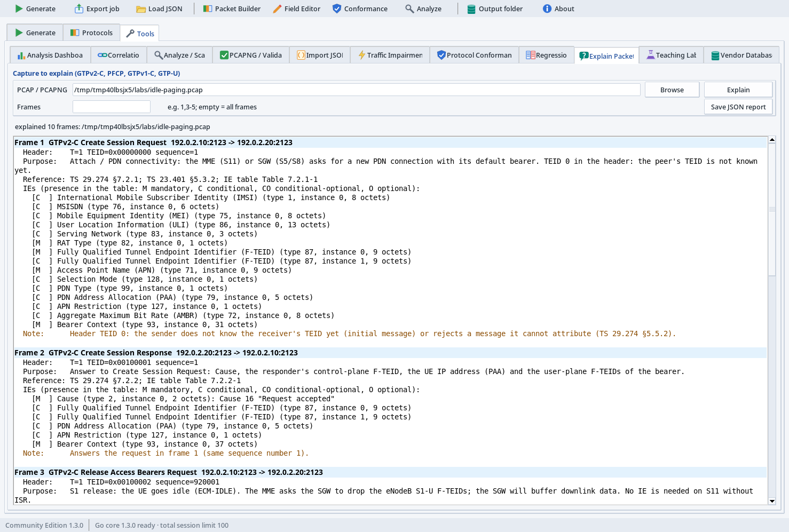Click the 'Cause 16 Request accepted' line

click(183, 399)
